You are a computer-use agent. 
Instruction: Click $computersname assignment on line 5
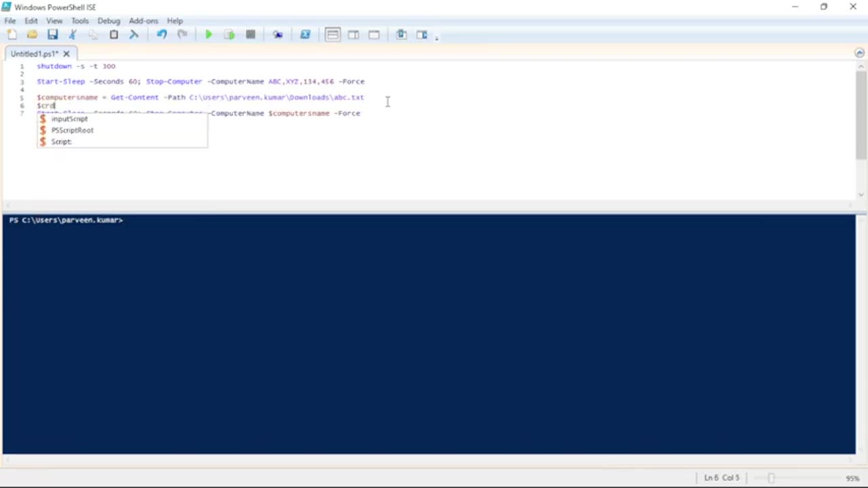pyautogui.click(x=200, y=98)
